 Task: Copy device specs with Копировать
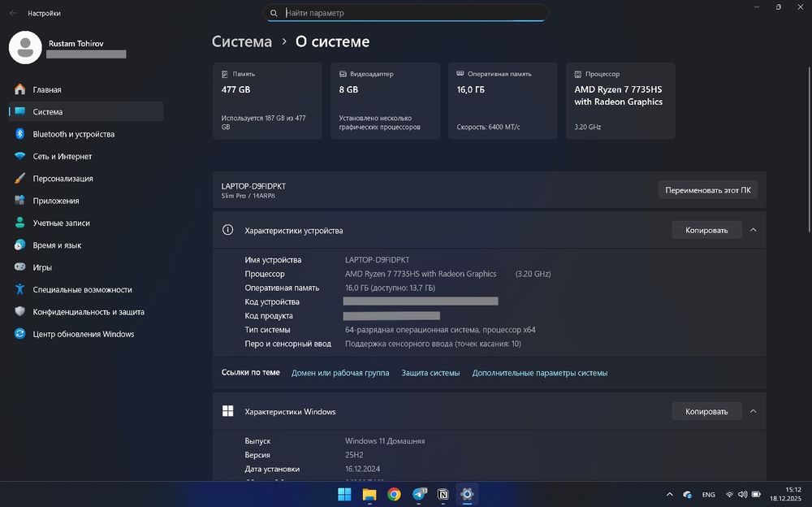coord(706,230)
